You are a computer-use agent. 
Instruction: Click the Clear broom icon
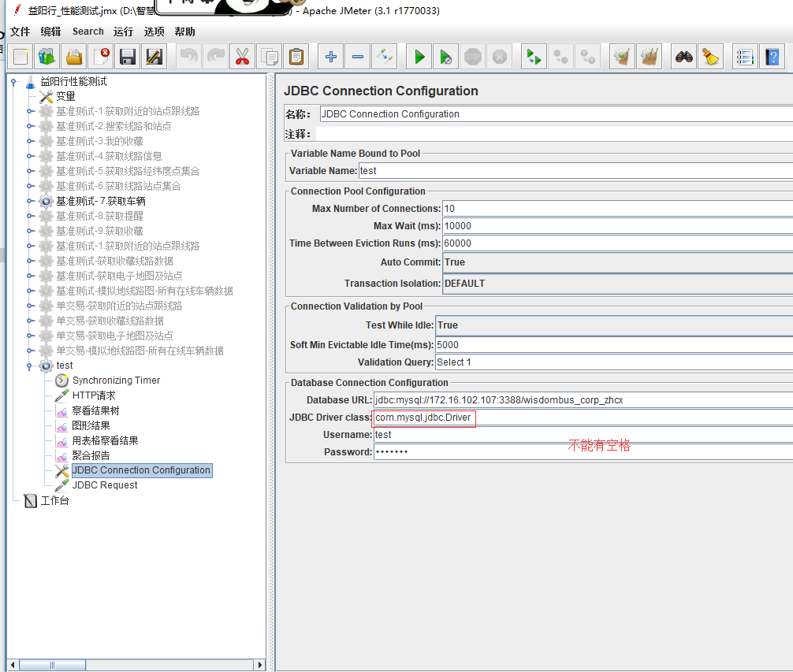click(623, 57)
